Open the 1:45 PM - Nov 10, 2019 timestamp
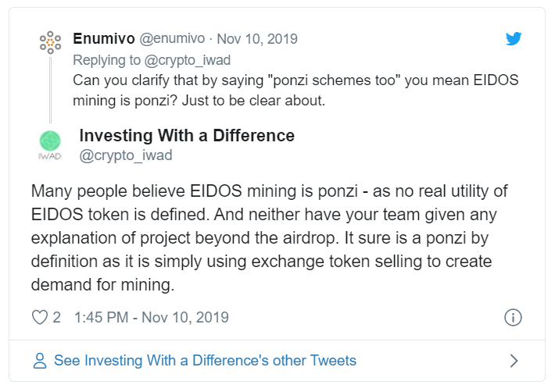 [152, 317]
